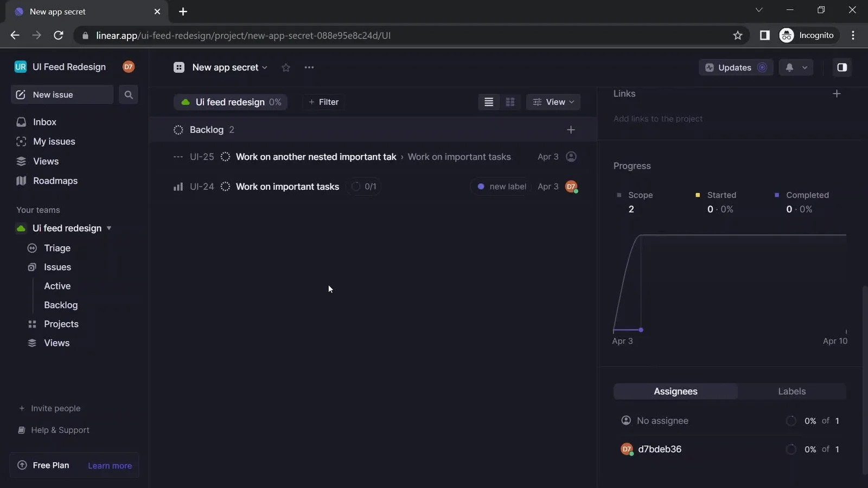Switch to board layout view
Screen dimensions: 868x488
[510, 102]
